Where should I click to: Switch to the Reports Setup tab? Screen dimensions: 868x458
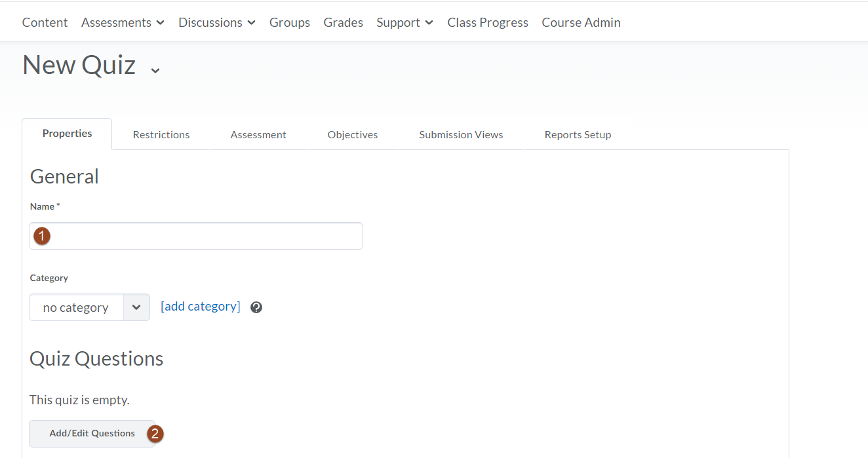[x=578, y=134]
